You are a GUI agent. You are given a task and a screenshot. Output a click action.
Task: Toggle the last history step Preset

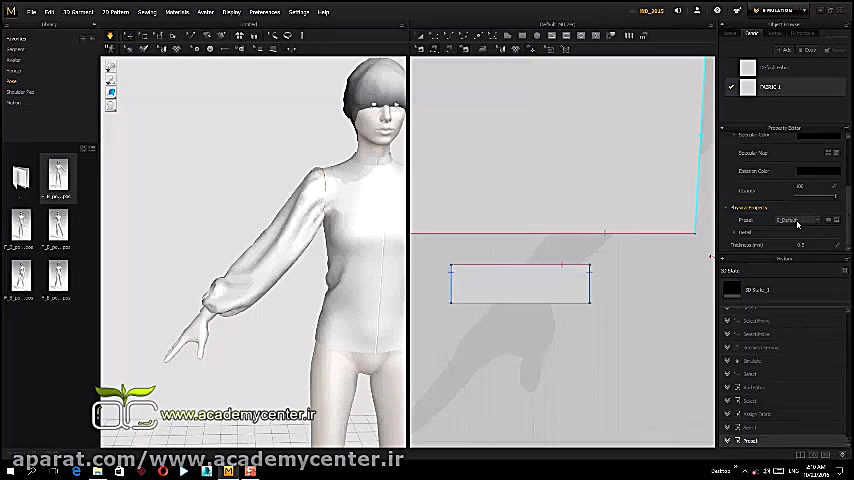pyautogui.click(x=728, y=440)
